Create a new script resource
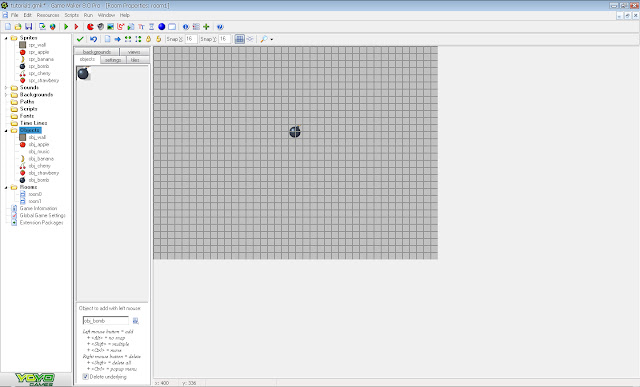Viewport: 640px width, 387px height. [x=131, y=27]
